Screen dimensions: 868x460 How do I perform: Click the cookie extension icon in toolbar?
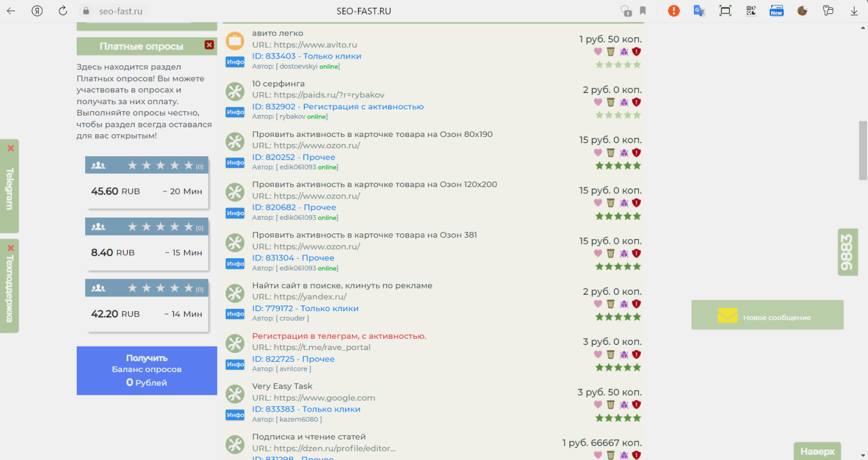pyautogui.click(x=803, y=11)
